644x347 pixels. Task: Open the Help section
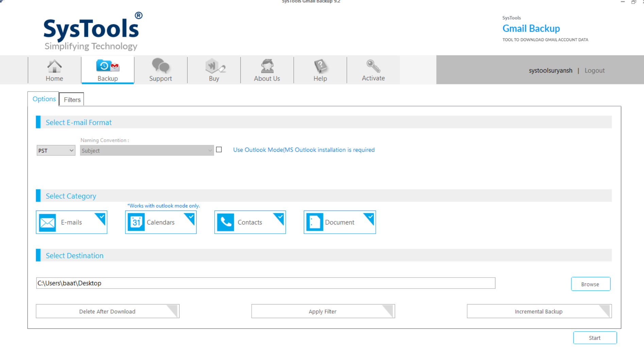(320, 70)
